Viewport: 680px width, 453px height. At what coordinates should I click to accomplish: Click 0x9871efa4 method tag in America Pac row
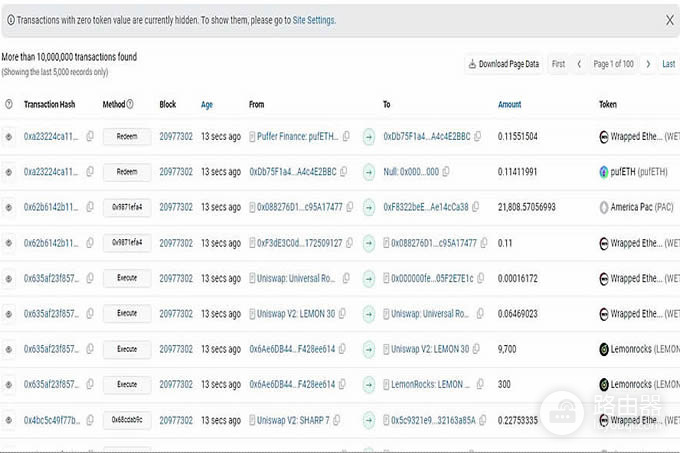(x=127, y=208)
